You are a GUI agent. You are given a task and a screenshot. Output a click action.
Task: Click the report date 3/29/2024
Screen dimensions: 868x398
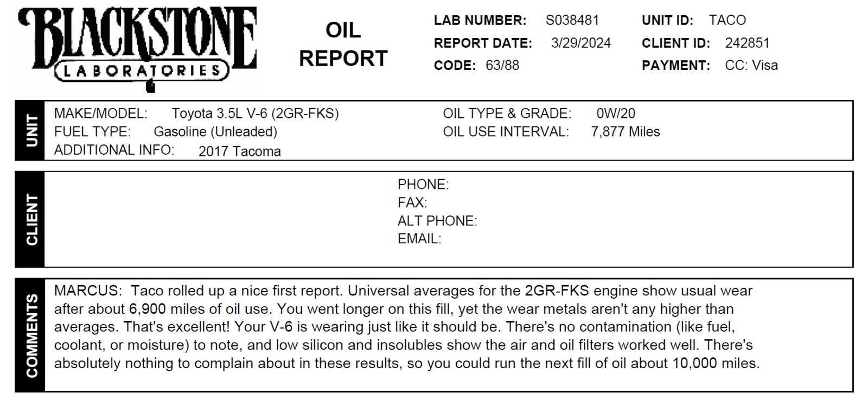tap(581, 43)
